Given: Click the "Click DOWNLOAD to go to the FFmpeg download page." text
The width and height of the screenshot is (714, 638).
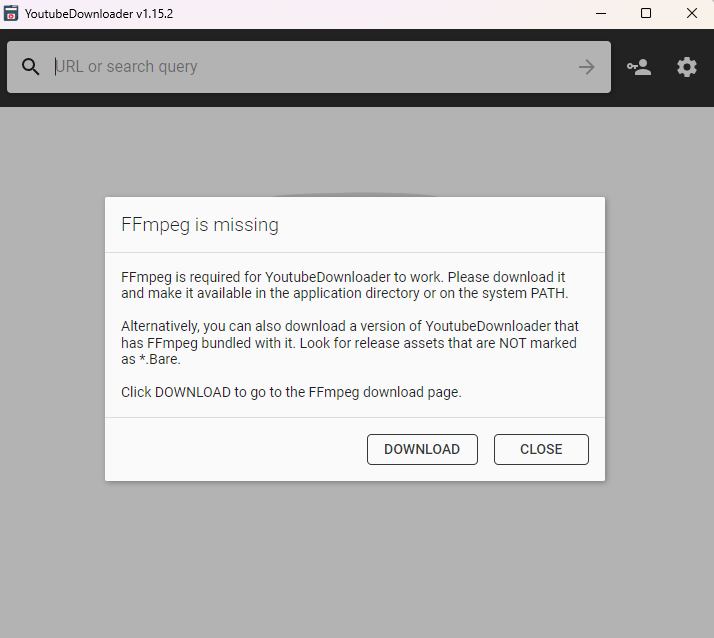Looking at the screenshot, I should 291,392.
